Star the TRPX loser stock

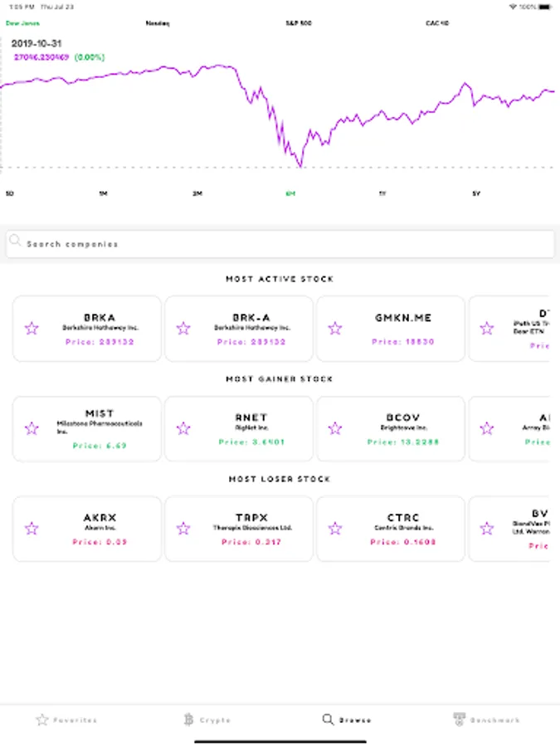point(183,529)
